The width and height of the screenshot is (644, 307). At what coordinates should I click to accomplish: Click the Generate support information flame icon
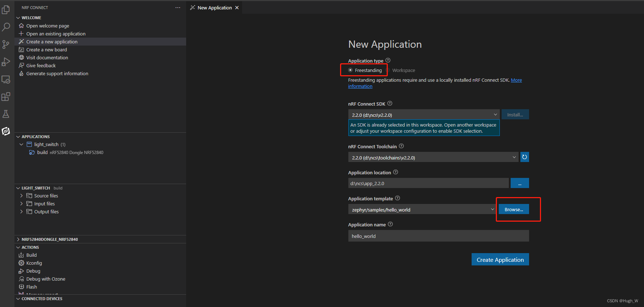point(21,73)
